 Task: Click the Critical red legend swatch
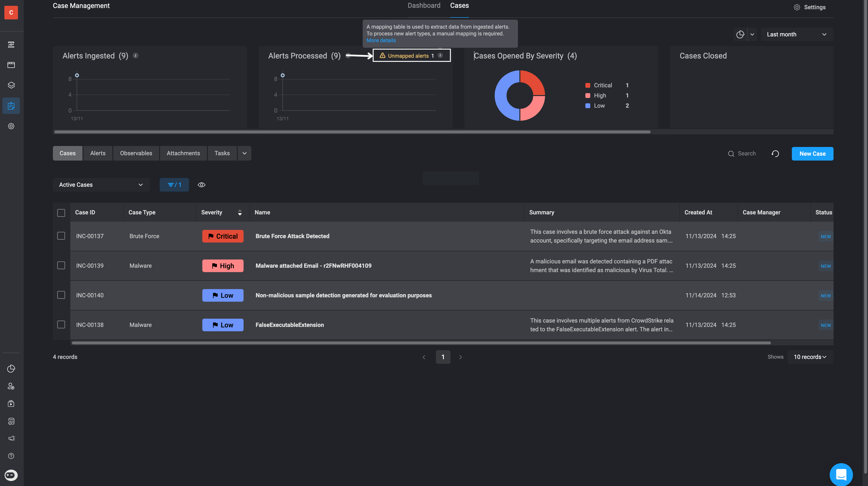(x=588, y=85)
